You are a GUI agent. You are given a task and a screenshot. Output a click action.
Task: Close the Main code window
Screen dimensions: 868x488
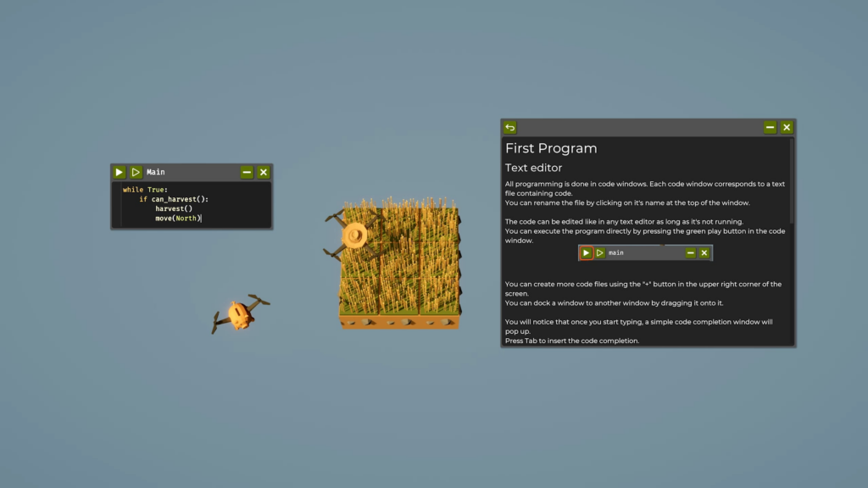tap(264, 172)
